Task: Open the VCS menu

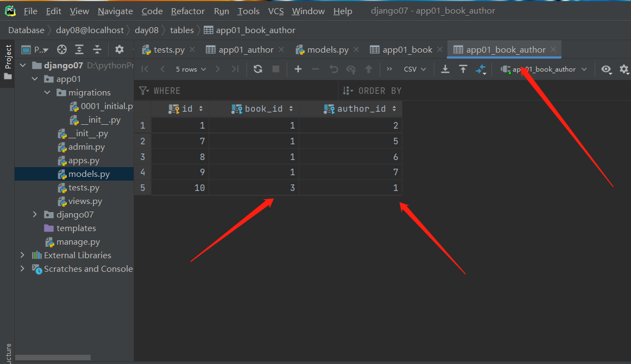Action: click(276, 11)
